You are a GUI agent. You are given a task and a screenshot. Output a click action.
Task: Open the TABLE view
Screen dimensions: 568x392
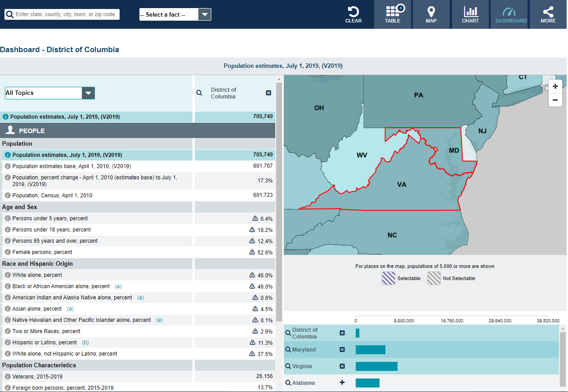point(393,14)
